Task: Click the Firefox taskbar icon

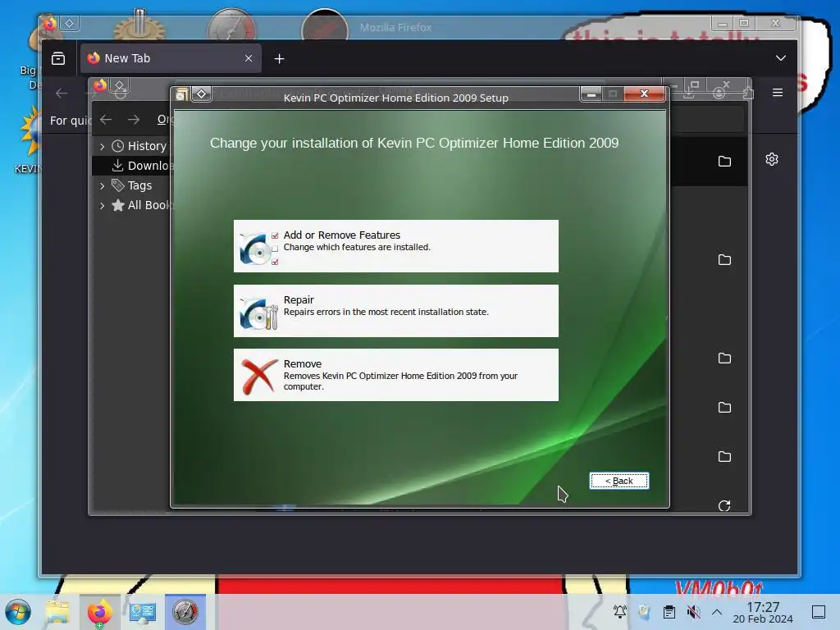Action: [100, 612]
